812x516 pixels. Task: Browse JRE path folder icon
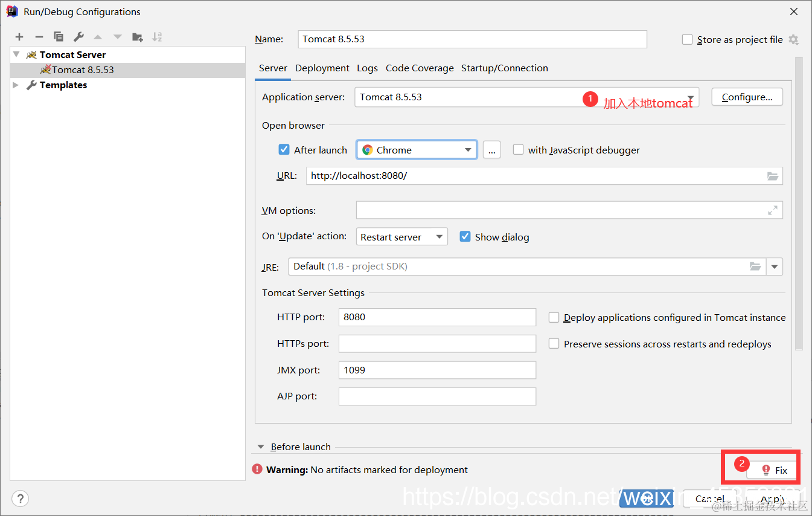[x=755, y=266]
